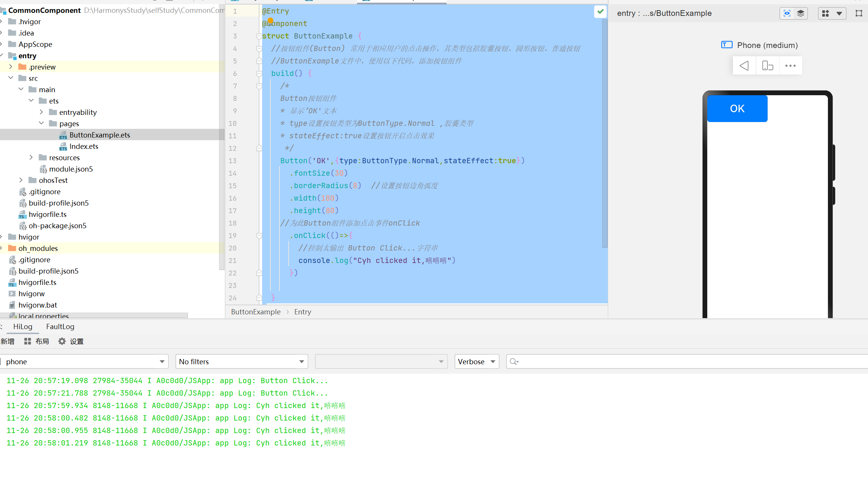Switch to the FaultLog tab
The height and width of the screenshot is (481, 868).
click(60, 326)
